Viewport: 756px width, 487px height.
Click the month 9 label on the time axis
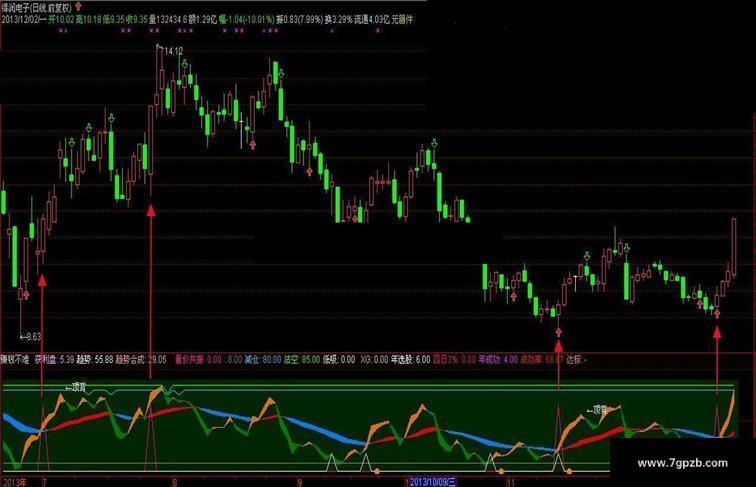[x=300, y=482]
